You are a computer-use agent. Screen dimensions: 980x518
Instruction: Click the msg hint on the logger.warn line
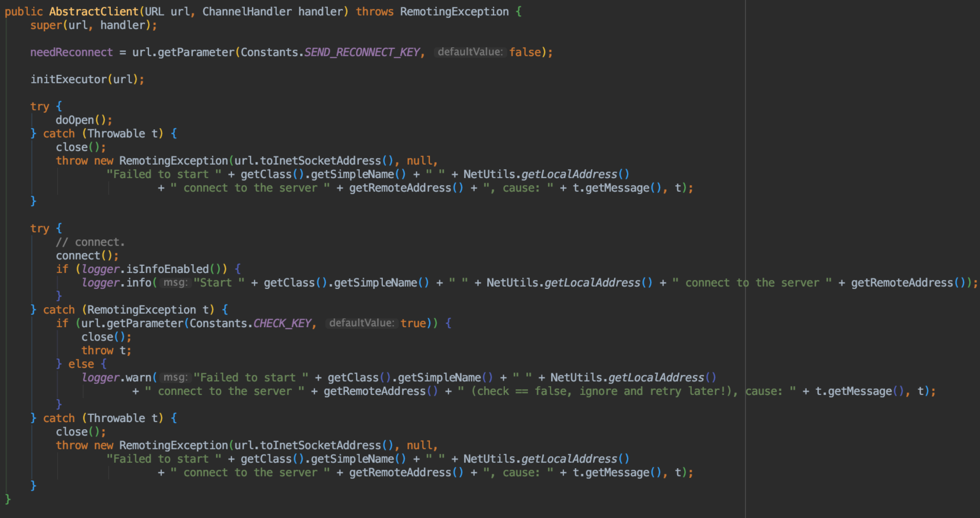175,377
